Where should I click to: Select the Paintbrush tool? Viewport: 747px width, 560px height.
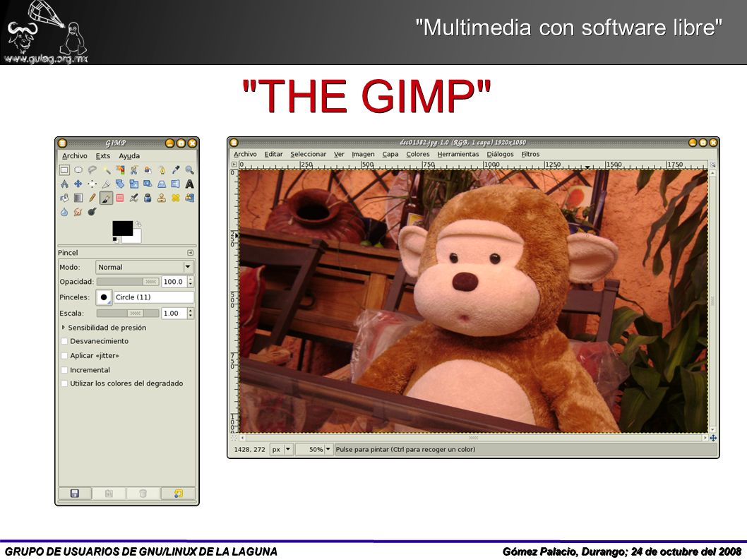coord(106,198)
